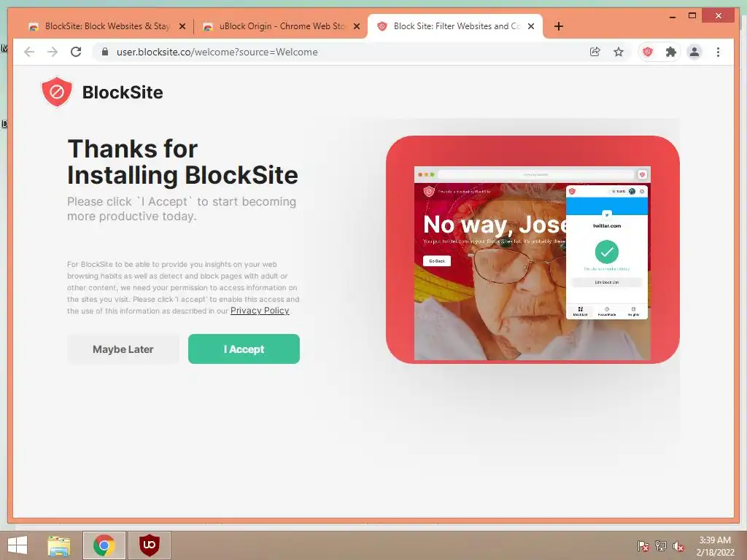Go forward to the next page

pyautogui.click(x=53, y=52)
